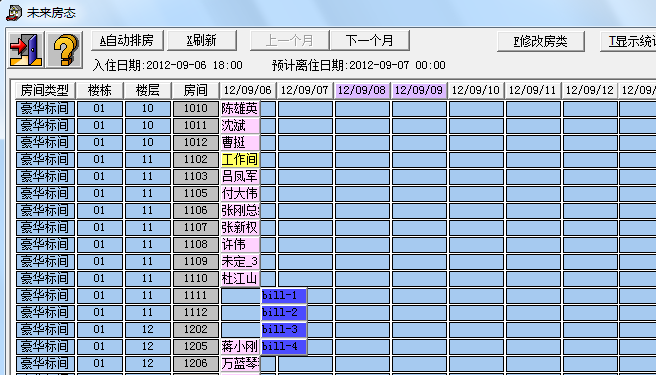Click guest 张刚总 booking cell
Screen dimensions: 656x375
pyautogui.click(x=240, y=211)
